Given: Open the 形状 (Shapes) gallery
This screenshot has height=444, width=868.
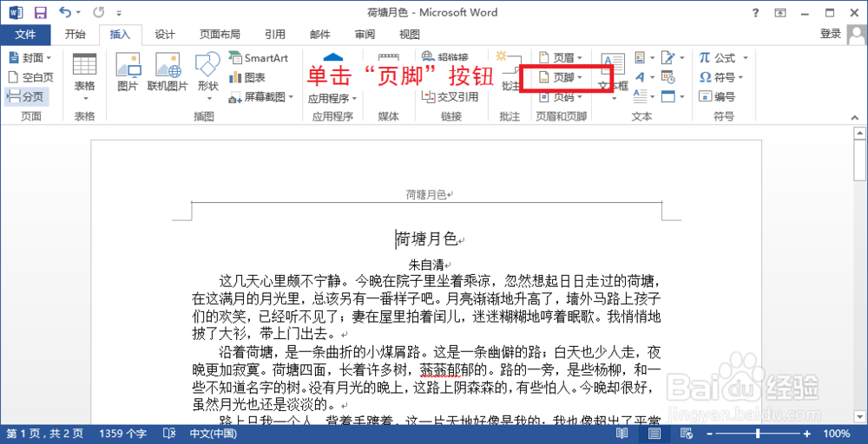Looking at the screenshot, I should click(x=208, y=78).
